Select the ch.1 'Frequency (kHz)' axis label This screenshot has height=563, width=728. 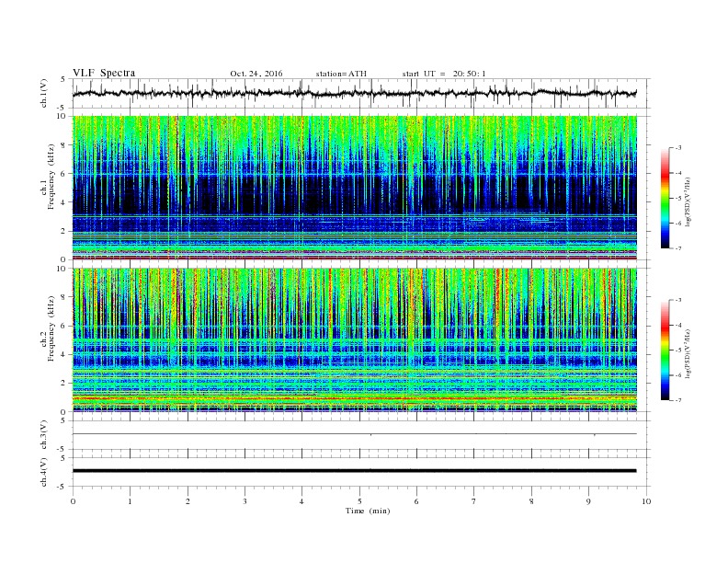(51, 177)
